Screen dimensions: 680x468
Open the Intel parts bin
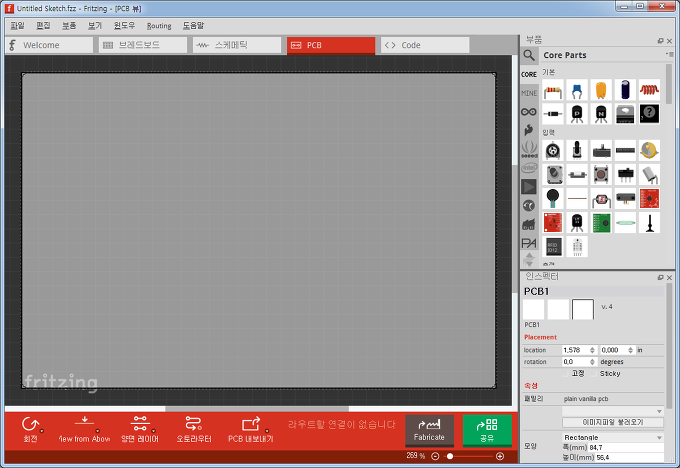coord(529,168)
